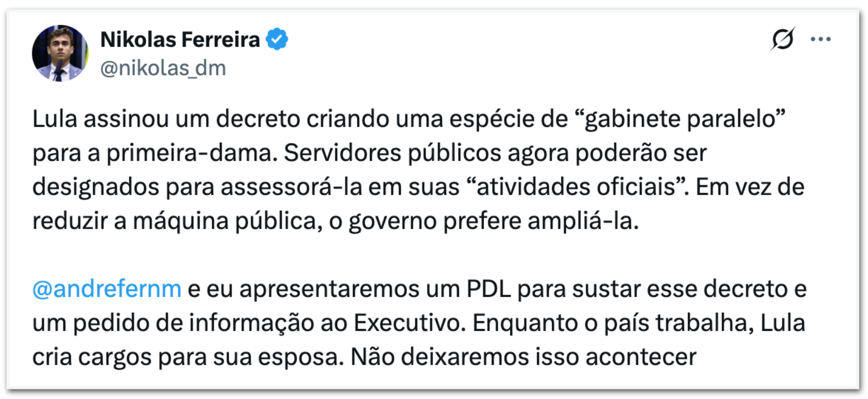Open the @nikolas_dm handle link
868x399 pixels.
tap(163, 68)
